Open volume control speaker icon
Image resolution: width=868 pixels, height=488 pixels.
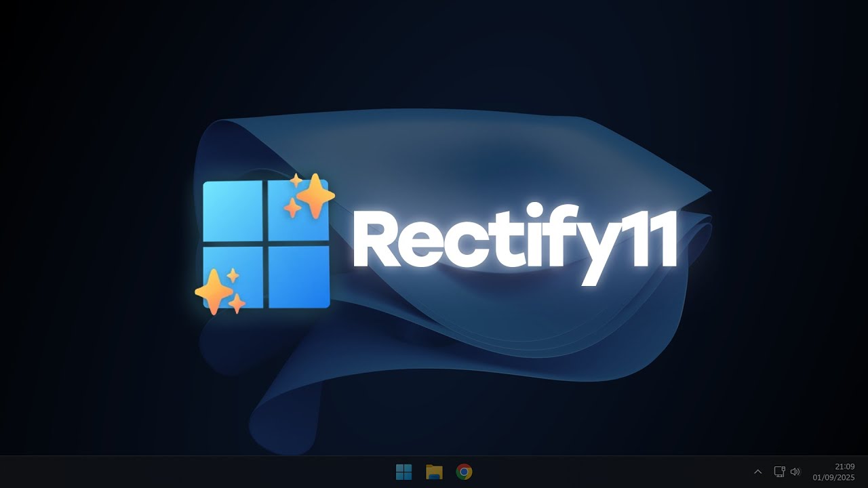coord(795,472)
